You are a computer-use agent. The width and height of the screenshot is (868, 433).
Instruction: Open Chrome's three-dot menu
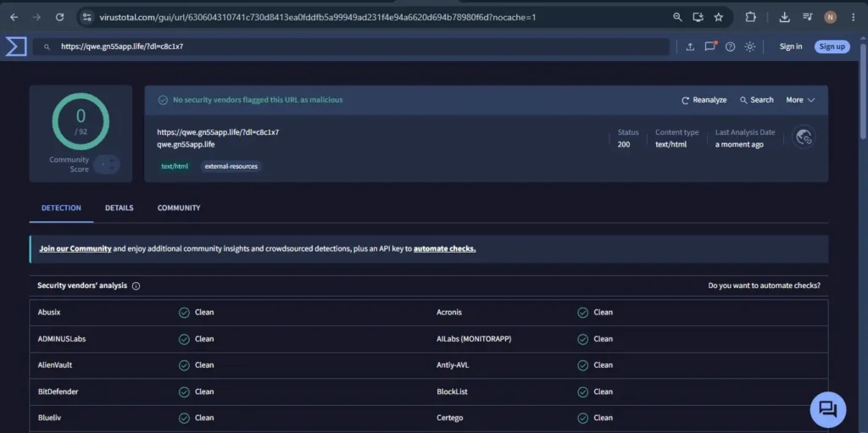853,17
